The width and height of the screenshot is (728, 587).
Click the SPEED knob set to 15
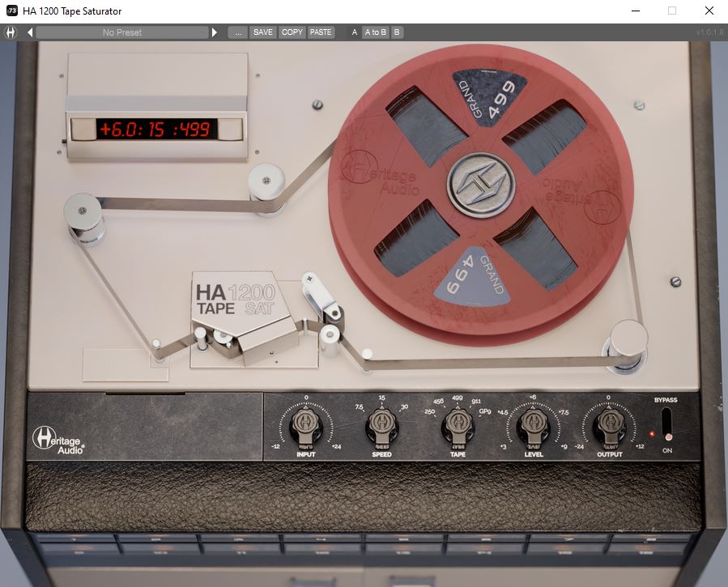click(x=381, y=423)
